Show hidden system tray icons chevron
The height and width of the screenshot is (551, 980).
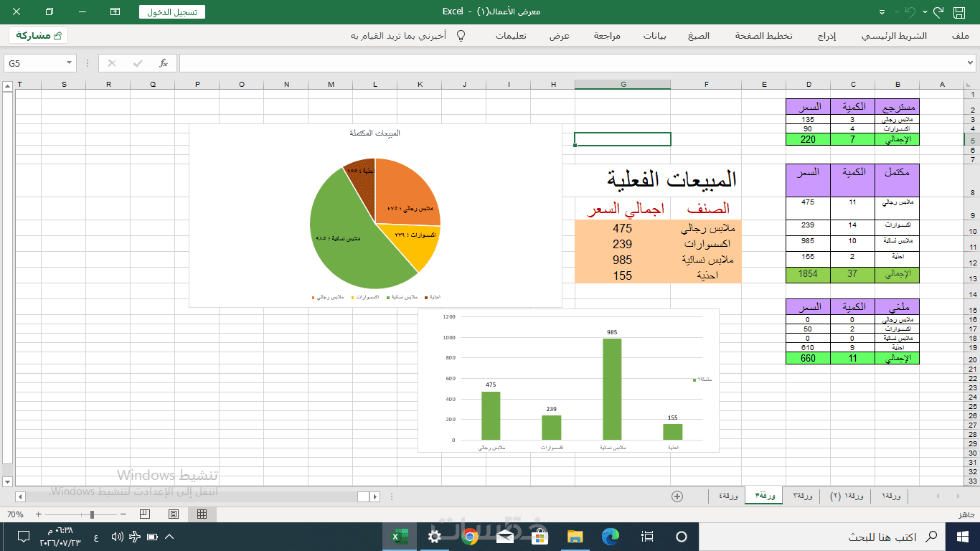(169, 537)
